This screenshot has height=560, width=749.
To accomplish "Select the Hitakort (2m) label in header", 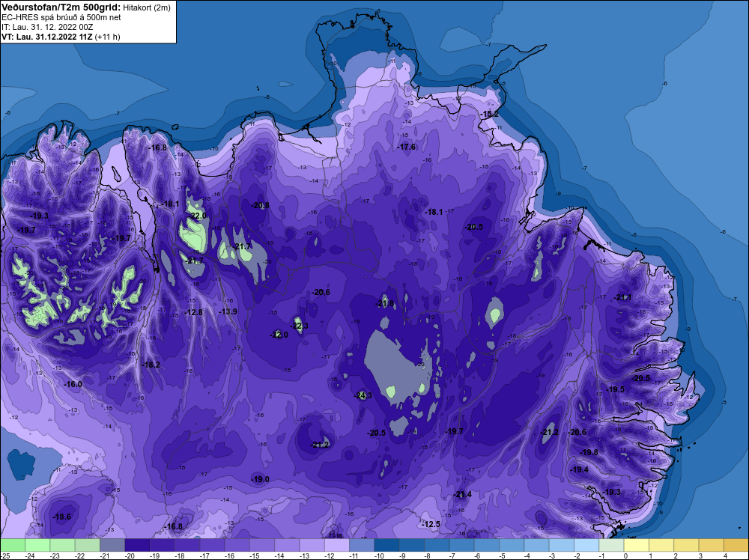I will click(x=147, y=7).
